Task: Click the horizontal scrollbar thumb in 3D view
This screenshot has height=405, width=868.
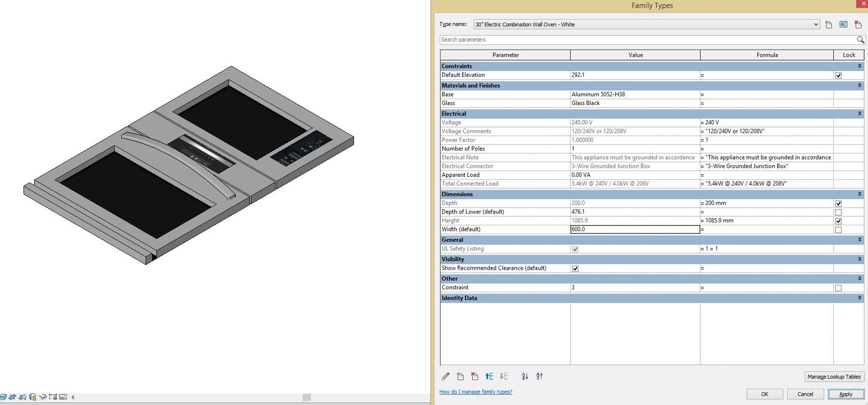Action: [307, 397]
